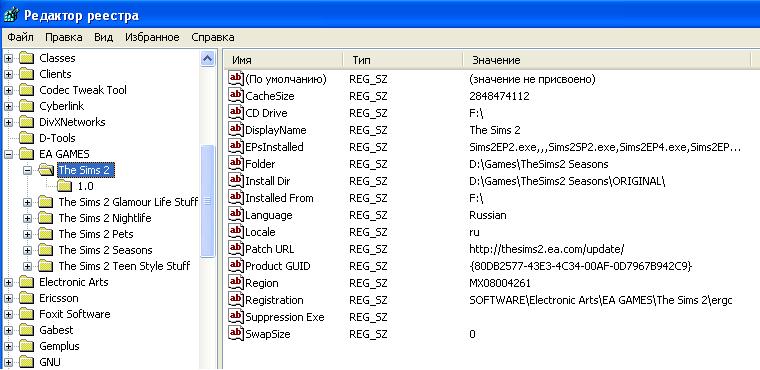Sort by the Тип column header
Viewport: 760px width, 370px height.
(x=403, y=60)
